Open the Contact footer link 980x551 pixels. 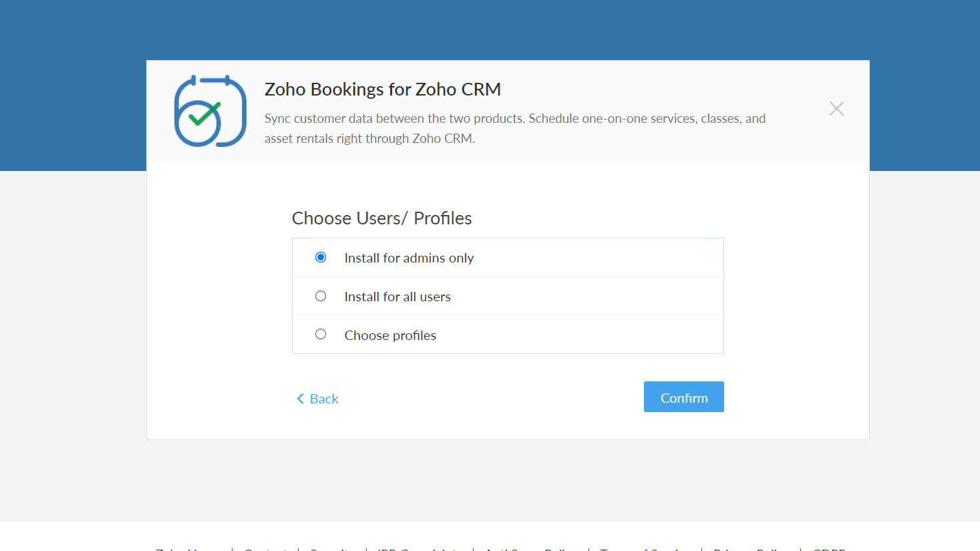(x=265, y=549)
